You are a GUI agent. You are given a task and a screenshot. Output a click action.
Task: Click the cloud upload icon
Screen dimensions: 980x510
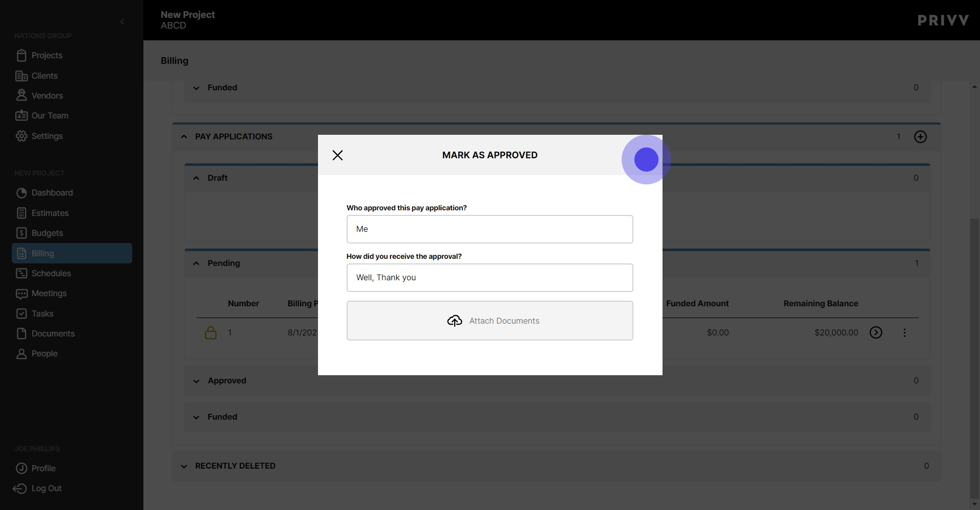pos(454,321)
